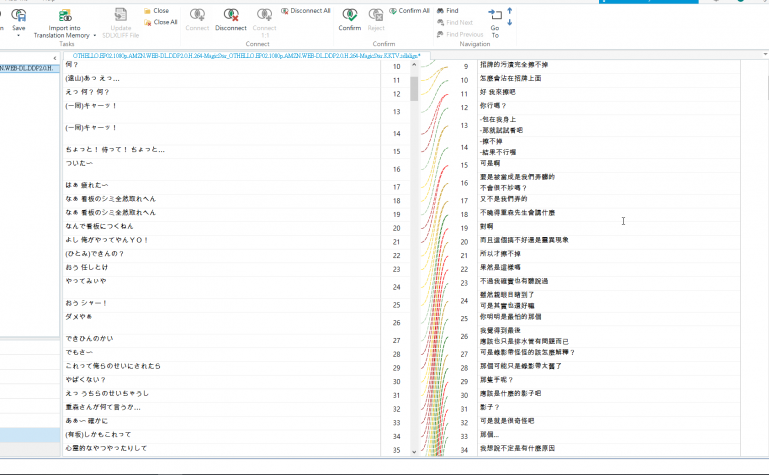The width and height of the screenshot is (769, 475).
Task: Click the Save icon in the toolbar
Action: (19, 15)
